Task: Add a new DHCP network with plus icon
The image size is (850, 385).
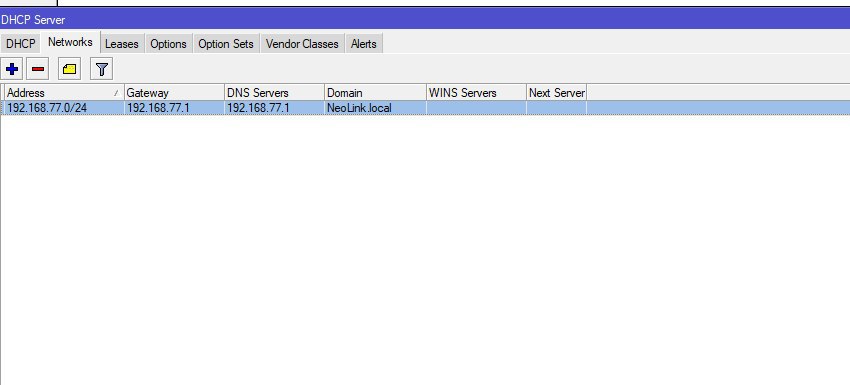Action: point(11,69)
